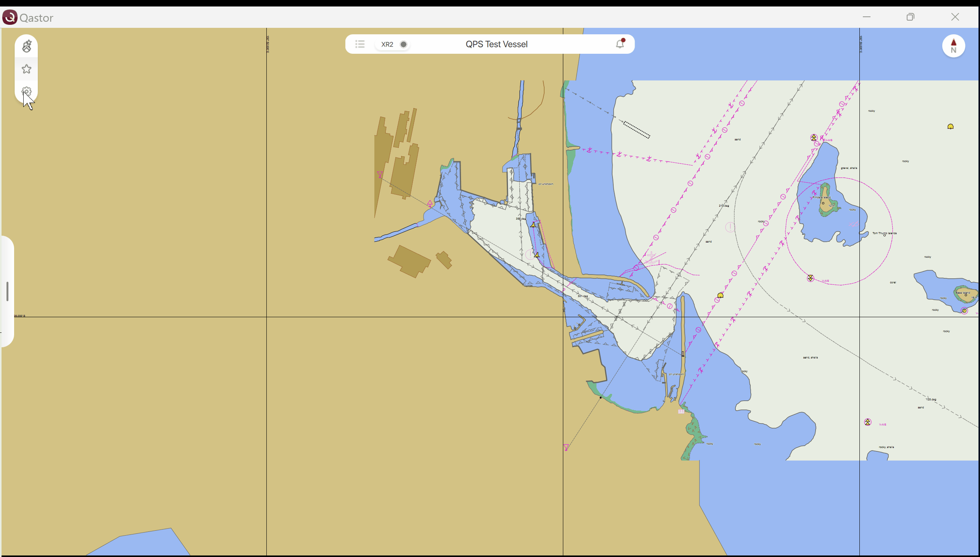Viewport: 980px width, 557px height.
Task: Click the yellow buoy in the harbour channel
Action: (x=720, y=295)
